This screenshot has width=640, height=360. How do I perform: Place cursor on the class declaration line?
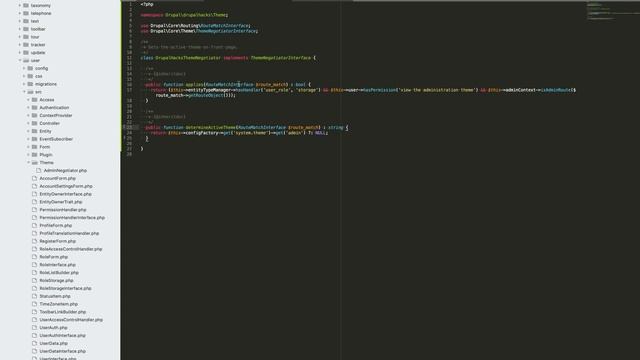coord(228,58)
